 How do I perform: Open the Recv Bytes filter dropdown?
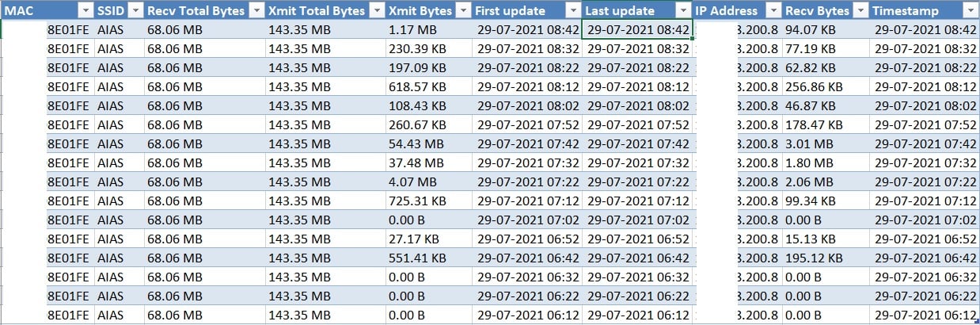860,10
